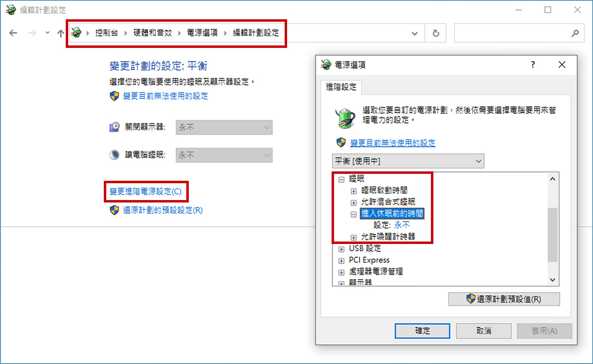The width and height of the screenshot is (593, 364).
Task: Collapse the 睡眠 tree node
Action: tap(341, 180)
